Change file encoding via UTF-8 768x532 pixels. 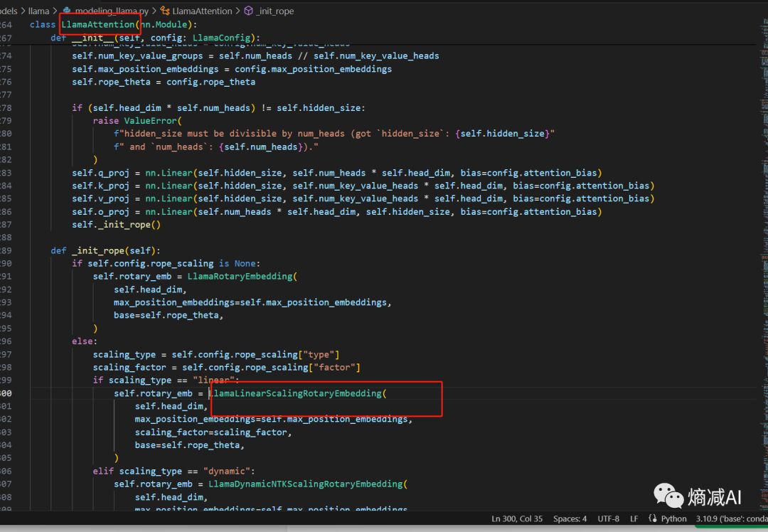pyautogui.click(x=608, y=518)
